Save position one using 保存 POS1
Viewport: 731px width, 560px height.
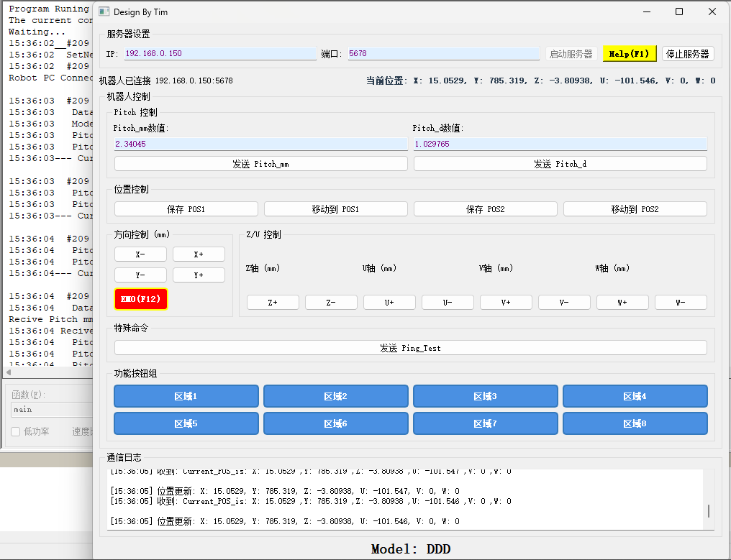pos(186,208)
